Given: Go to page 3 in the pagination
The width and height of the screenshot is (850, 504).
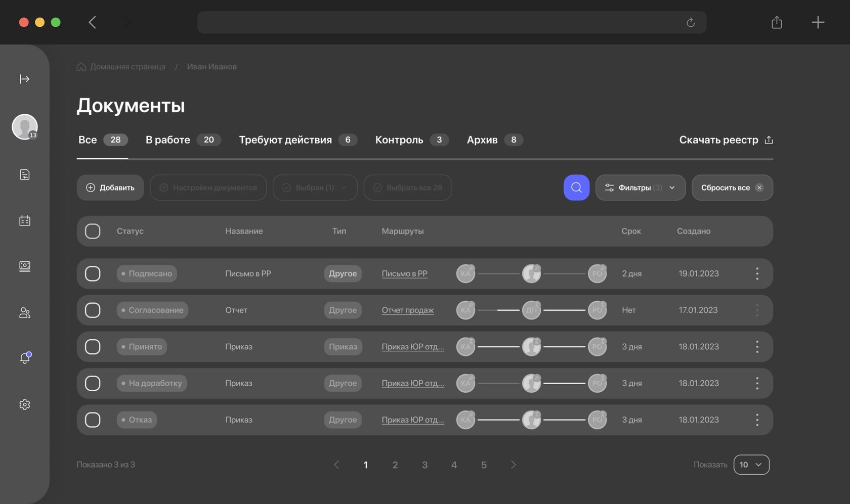Looking at the screenshot, I should click(x=424, y=465).
